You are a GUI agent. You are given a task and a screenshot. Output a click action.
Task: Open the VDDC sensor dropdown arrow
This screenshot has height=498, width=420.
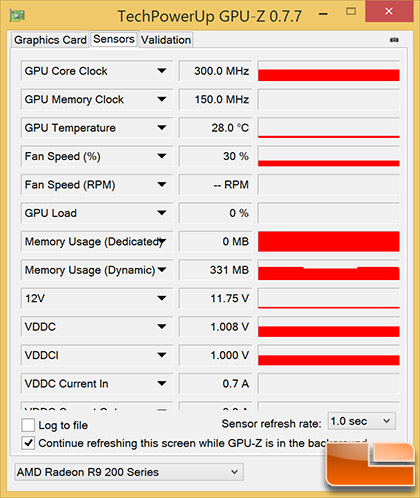tap(162, 327)
